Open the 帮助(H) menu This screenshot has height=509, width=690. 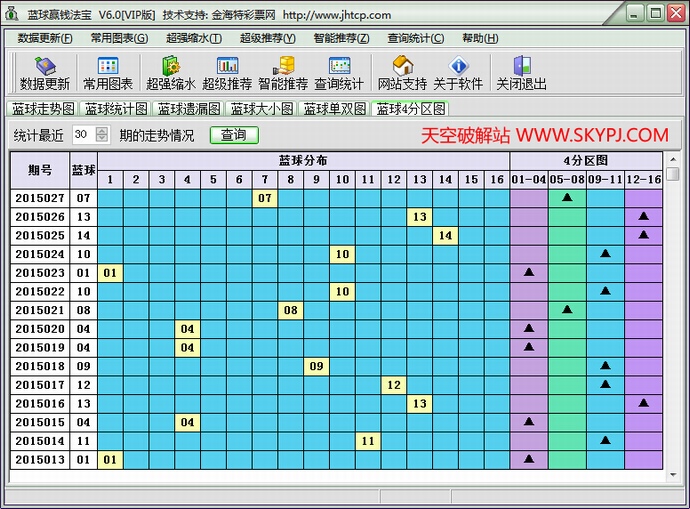pyautogui.click(x=480, y=38)
